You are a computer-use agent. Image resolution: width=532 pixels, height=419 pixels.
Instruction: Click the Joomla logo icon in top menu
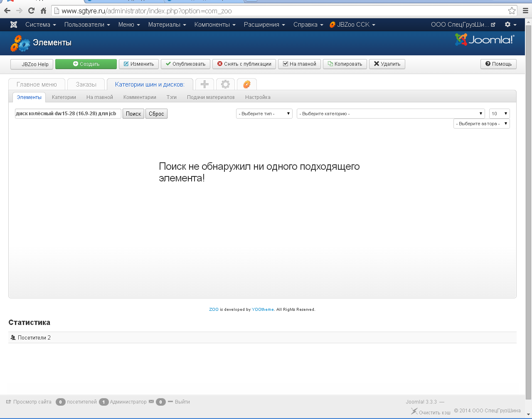[14, 25]
